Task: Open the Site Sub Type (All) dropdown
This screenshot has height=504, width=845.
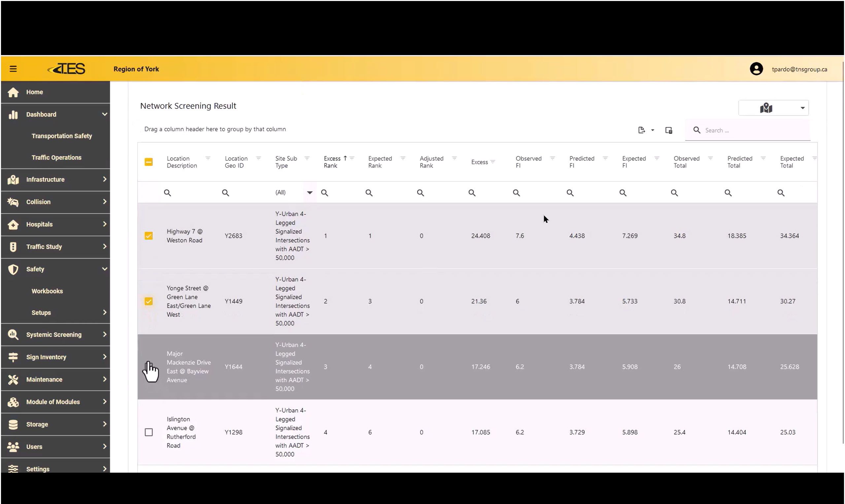Action: point(309,193)
